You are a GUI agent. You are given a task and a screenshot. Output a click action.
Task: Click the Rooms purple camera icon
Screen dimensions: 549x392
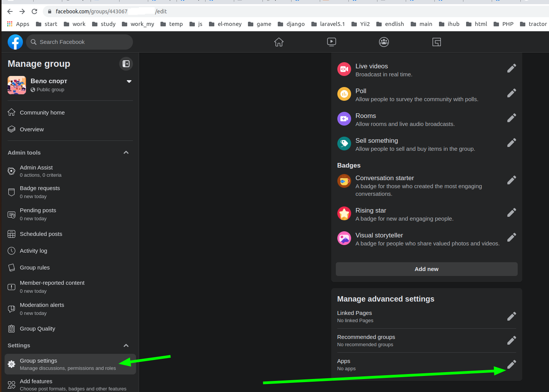pos(344,119)
